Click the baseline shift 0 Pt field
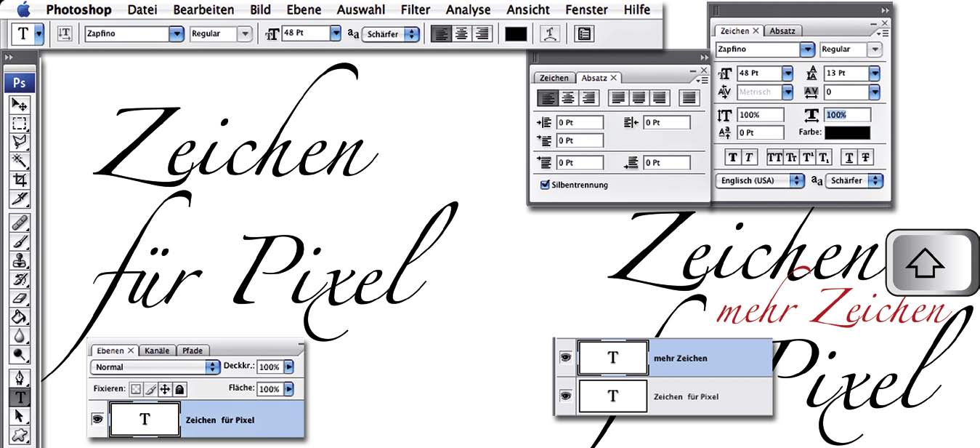Viewport: 980px width, 448px height. (760, 132)
